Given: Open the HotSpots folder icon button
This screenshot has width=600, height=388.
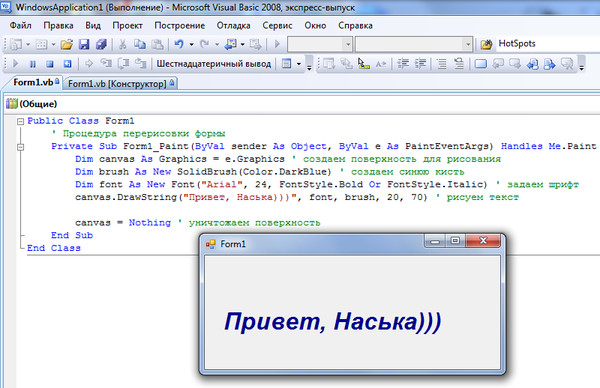Looking at the screenshot, I should (486, 44).
